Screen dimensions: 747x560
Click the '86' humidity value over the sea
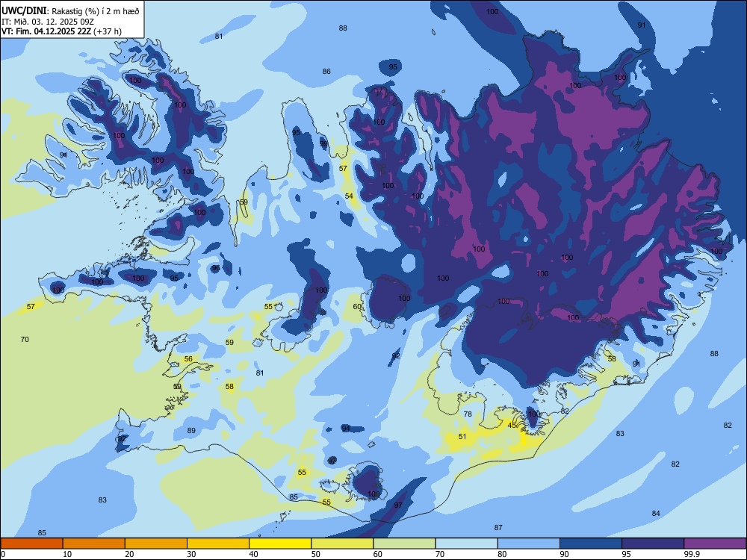[326, 72]
